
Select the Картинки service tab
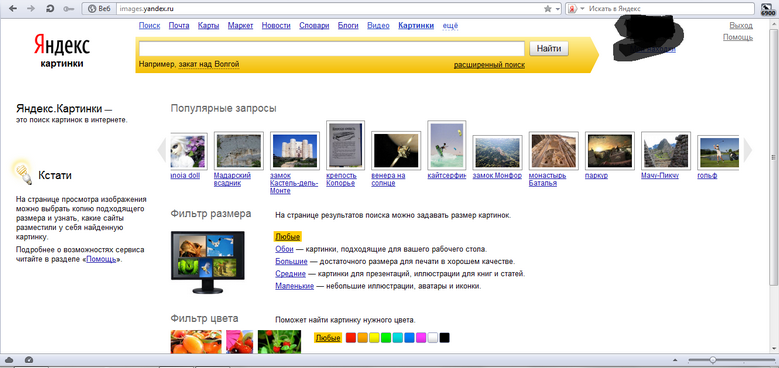(416, 26)
